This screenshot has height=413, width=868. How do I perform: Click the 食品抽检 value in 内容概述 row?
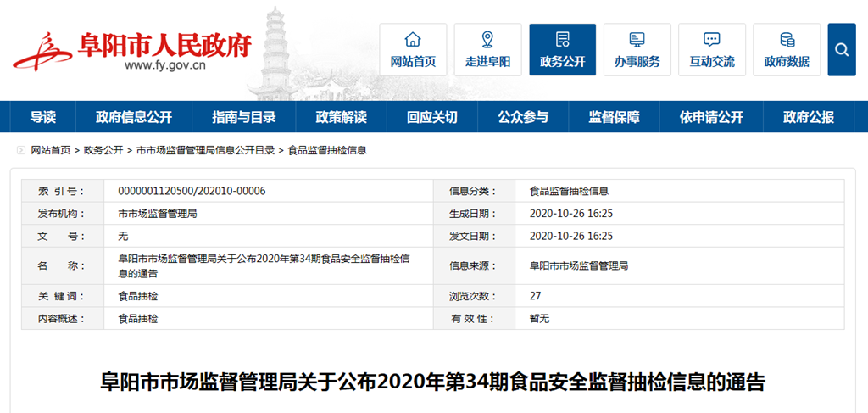tap(138, 319)
